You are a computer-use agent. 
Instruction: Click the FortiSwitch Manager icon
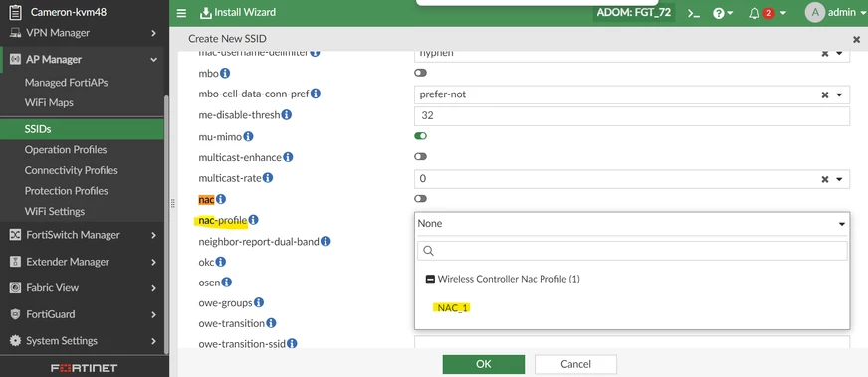[x=16, y=235]
